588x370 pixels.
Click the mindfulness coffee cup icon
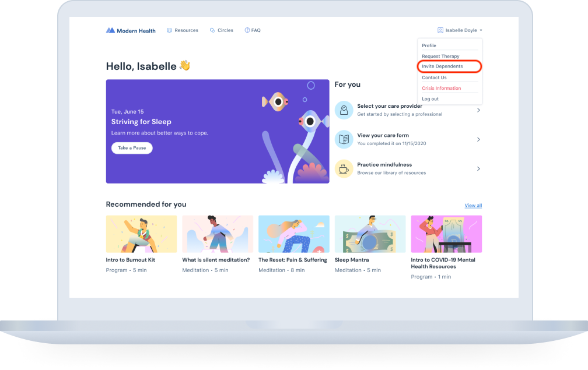coord(344,169)
